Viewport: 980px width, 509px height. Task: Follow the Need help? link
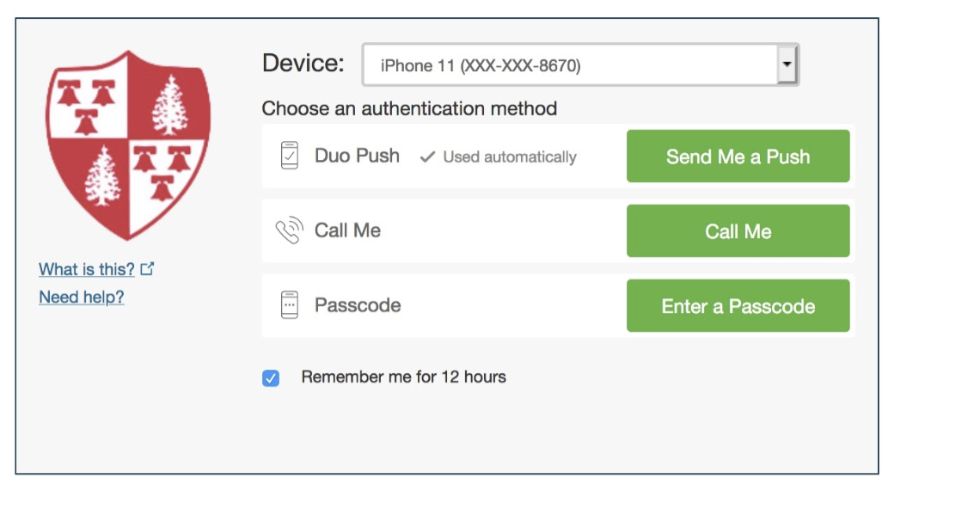point(82,297)
